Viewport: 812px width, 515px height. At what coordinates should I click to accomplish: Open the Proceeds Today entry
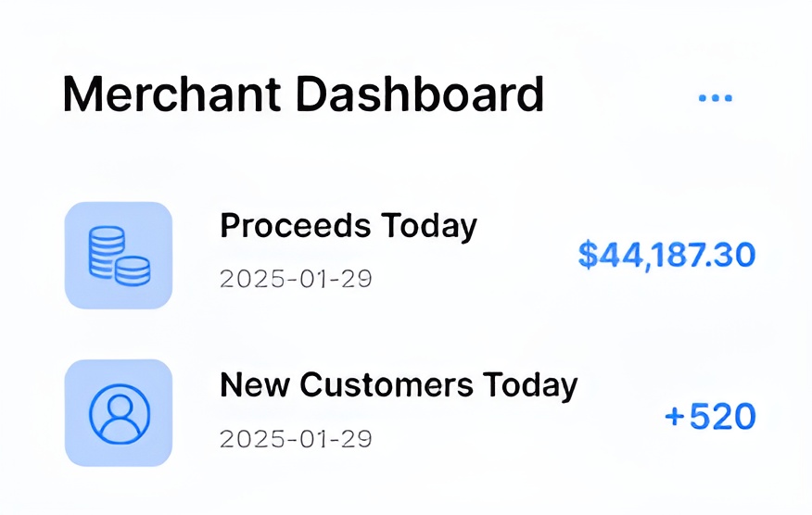348,226
